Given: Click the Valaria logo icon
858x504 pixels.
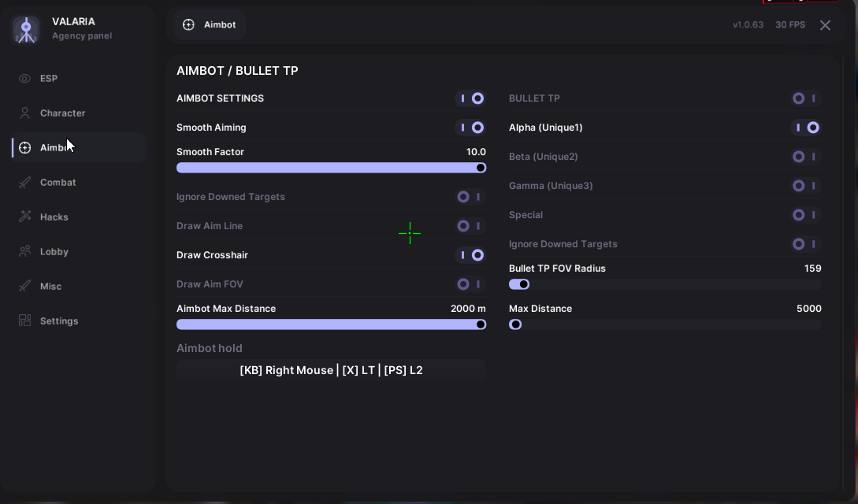Looking at the screenshot, I should point(26,29).
